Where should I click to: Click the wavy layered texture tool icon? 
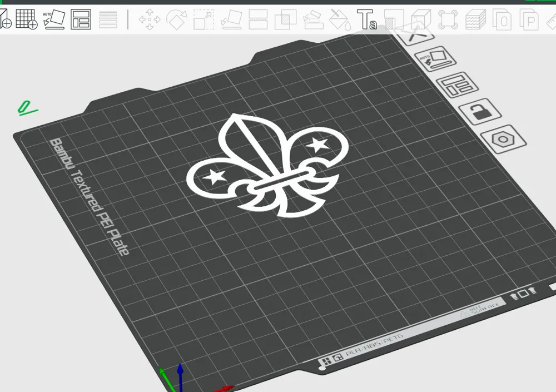pyautogui.click(x=475, y=19)
